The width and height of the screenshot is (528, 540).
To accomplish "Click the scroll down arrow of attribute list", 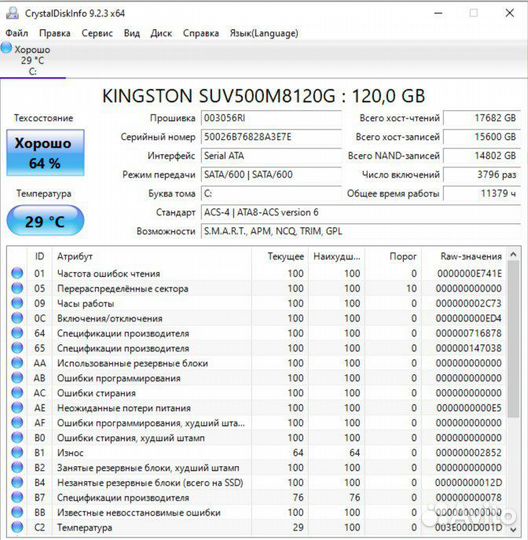I will coord(513,529).
